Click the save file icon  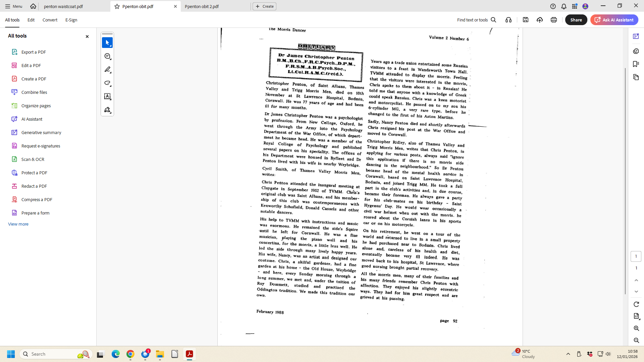(526, 20)
